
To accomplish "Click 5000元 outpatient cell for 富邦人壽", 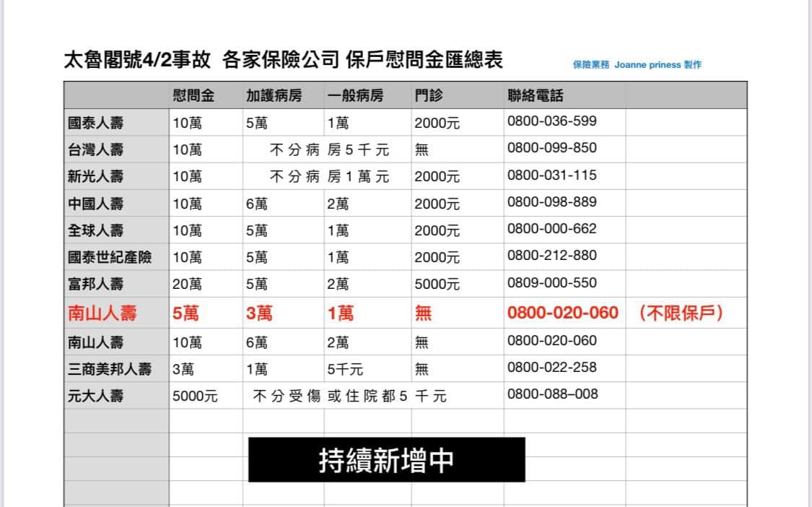I will (437, 284).
